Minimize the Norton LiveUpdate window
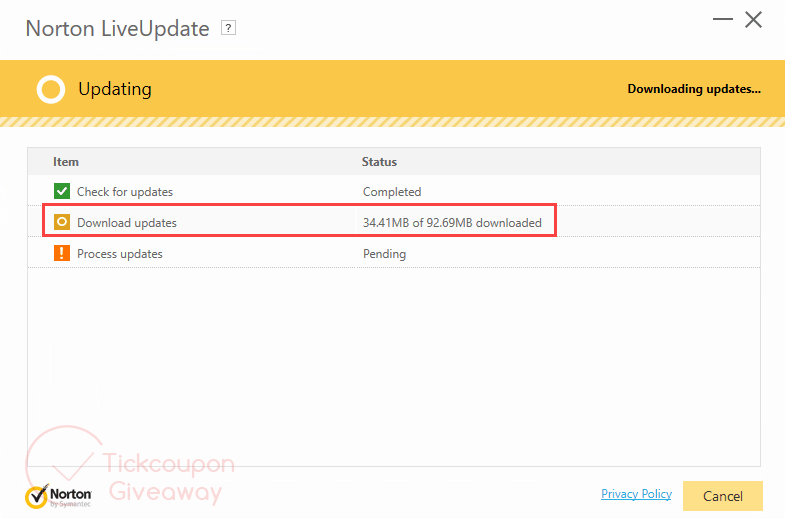This screenshot has height=519, width=785. [x=722, y=19]
